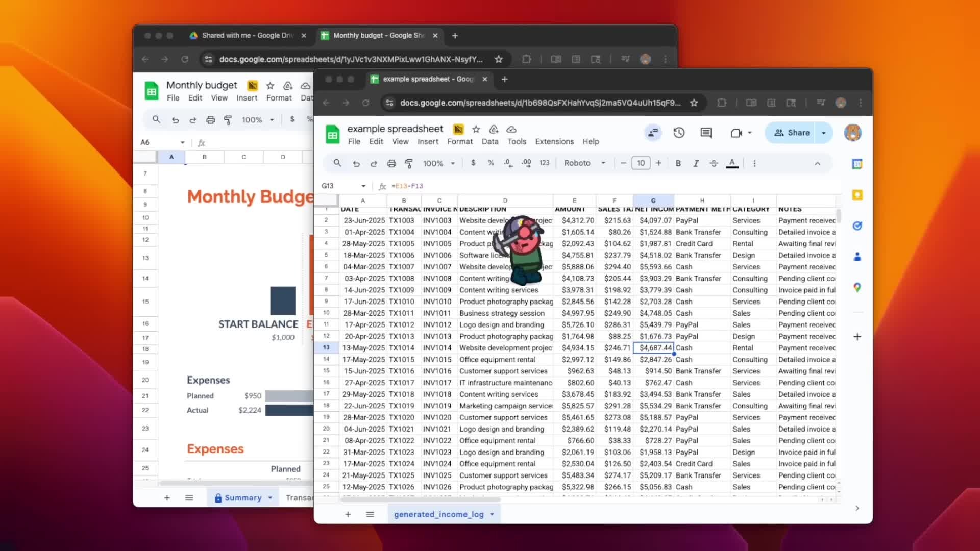Open the 100% zoom dropdown
The image size is (980, 551).
438,163
